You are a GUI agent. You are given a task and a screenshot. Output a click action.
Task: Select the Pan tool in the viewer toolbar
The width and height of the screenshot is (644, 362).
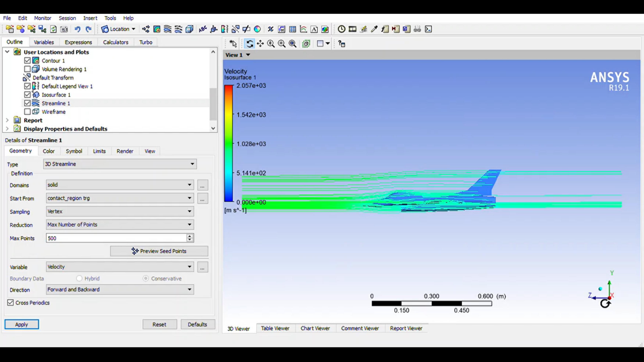(x=260, y=44)
